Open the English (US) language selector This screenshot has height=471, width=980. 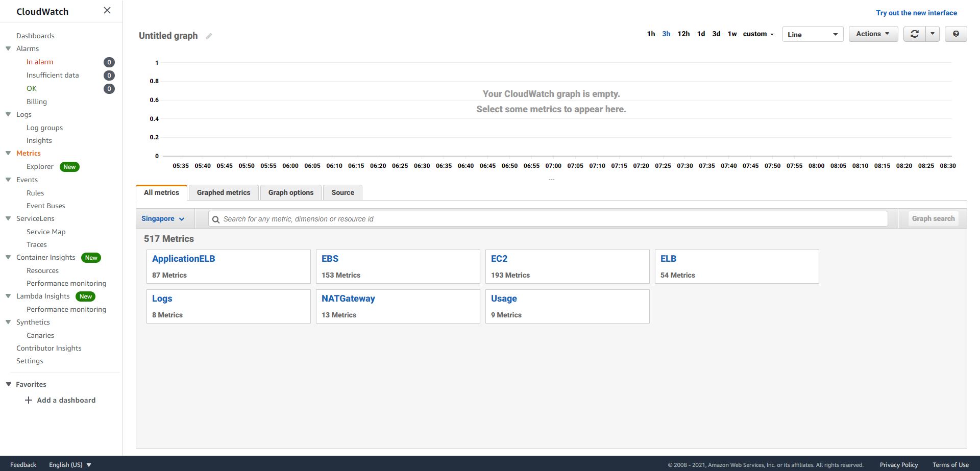click(x=70, y=465)
